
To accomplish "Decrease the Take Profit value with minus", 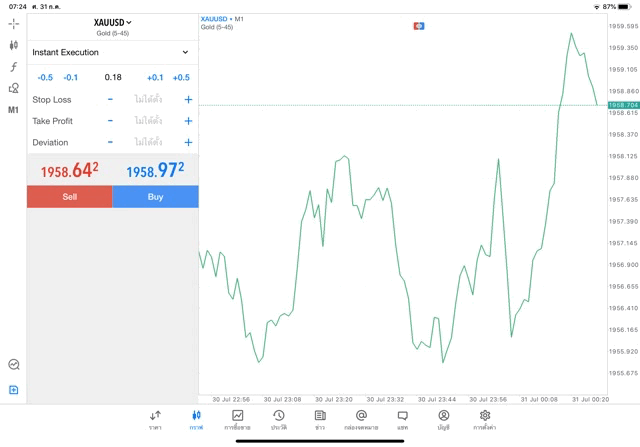I will click(x=110, y=121).
